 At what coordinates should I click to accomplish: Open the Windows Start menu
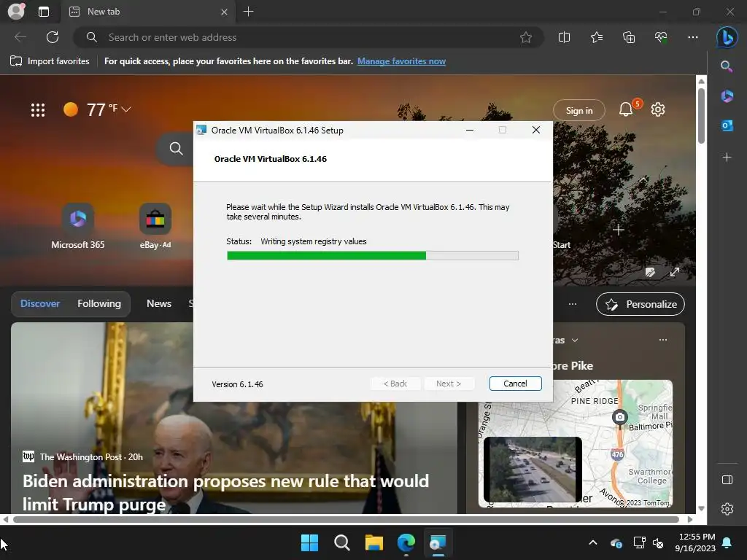309,542
